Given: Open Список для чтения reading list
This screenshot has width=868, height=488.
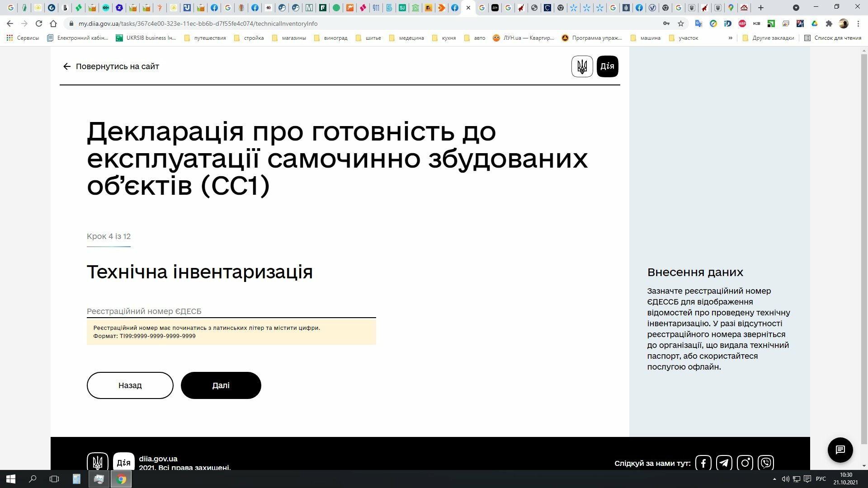Looking at the screenshot, I should pos(833,38).
